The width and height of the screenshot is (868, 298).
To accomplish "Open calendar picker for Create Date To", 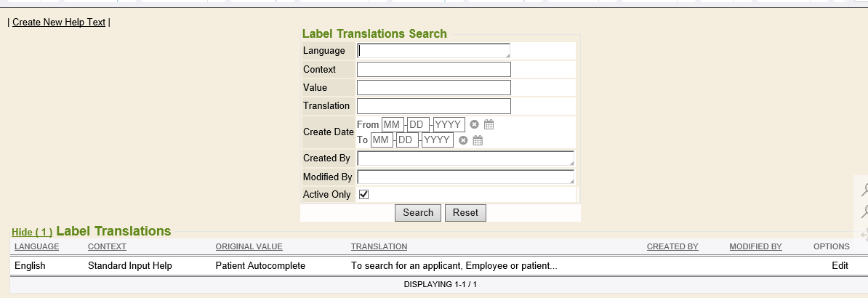I will [x=478, y=140].
